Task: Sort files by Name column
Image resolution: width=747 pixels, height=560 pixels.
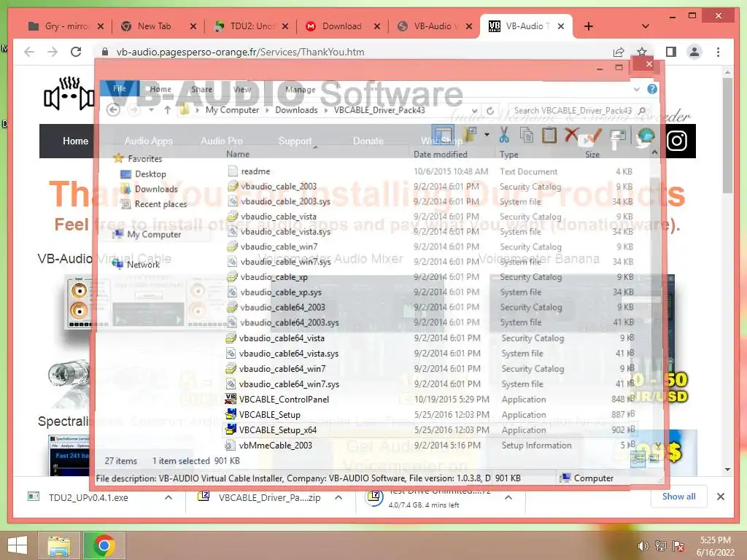Action: [238, 155]
